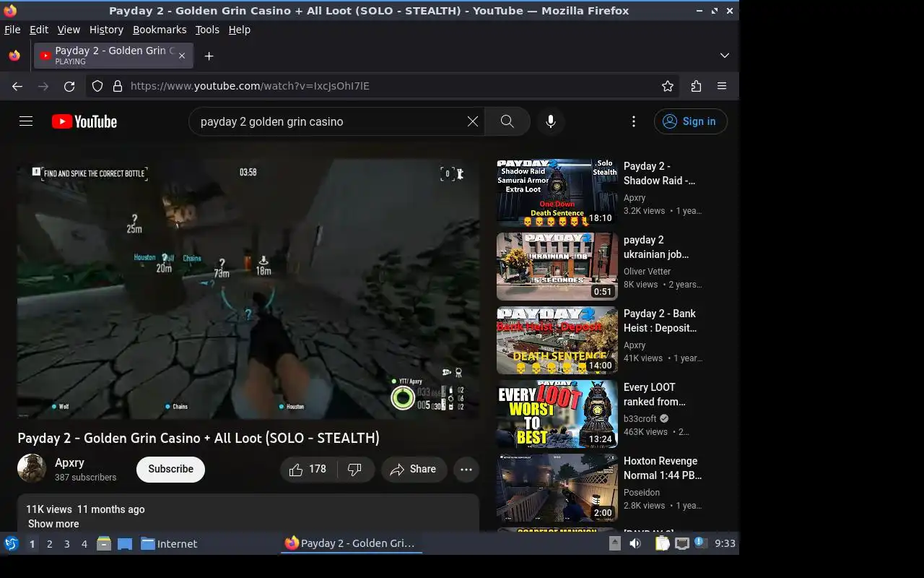Screen dimensions: 924x578
Task: Go to the YouTube home logo
Action: coord(84,121)
